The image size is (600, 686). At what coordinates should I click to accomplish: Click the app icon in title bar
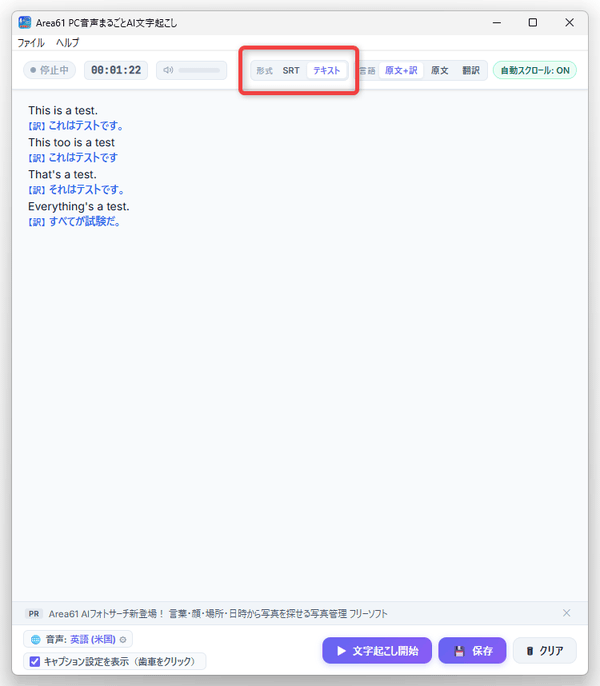25,22
